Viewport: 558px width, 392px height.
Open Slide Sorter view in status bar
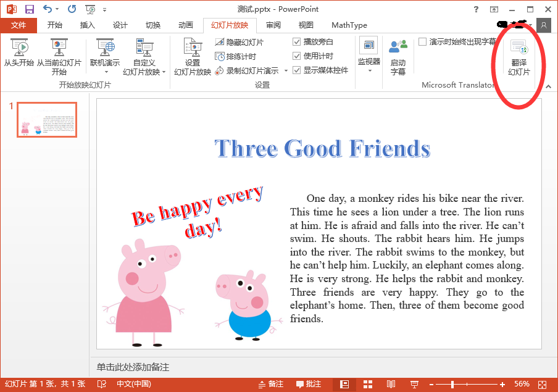[368, 385]
